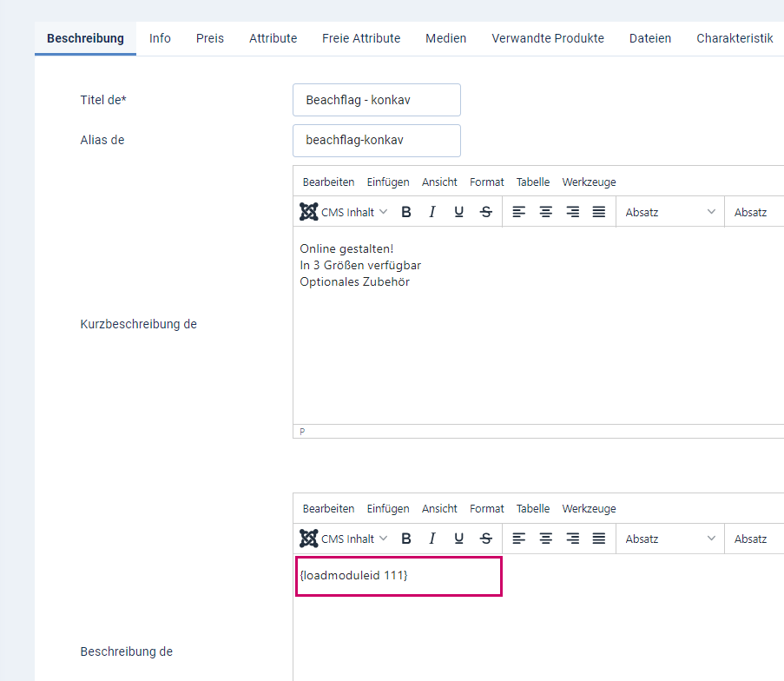
Task: Apply italic in Beschreibung editor
Action: pos(432,539)
